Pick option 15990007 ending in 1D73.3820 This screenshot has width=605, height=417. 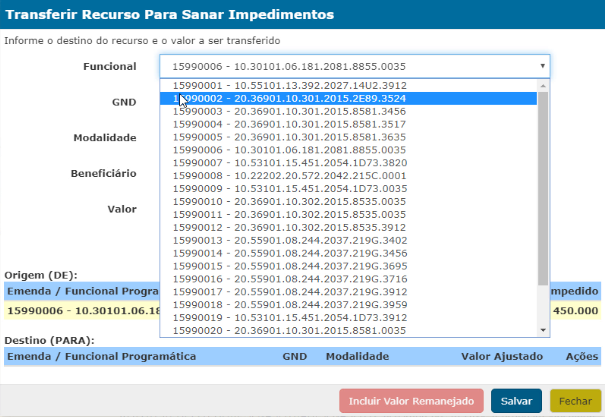click(x=288, y=162)
